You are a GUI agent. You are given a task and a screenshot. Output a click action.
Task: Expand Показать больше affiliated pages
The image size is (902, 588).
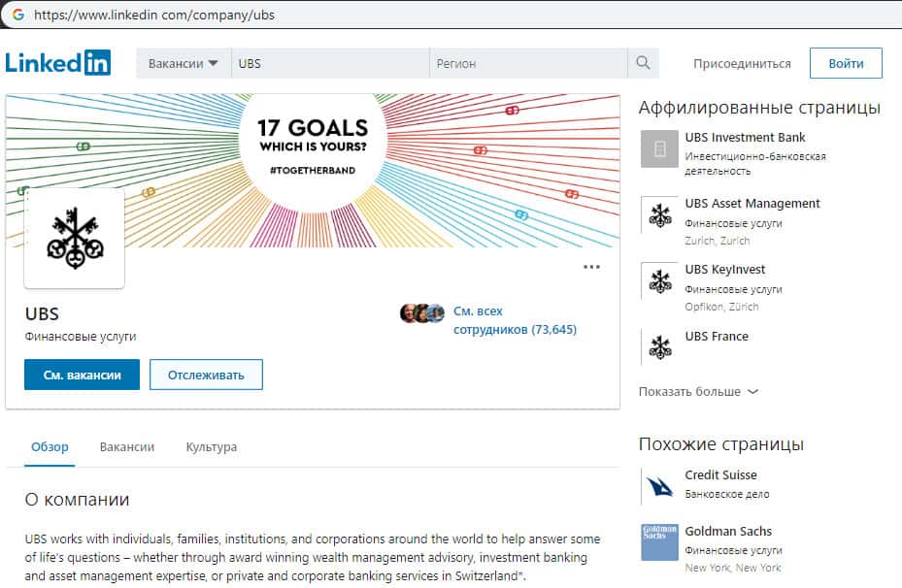point(698,391)
